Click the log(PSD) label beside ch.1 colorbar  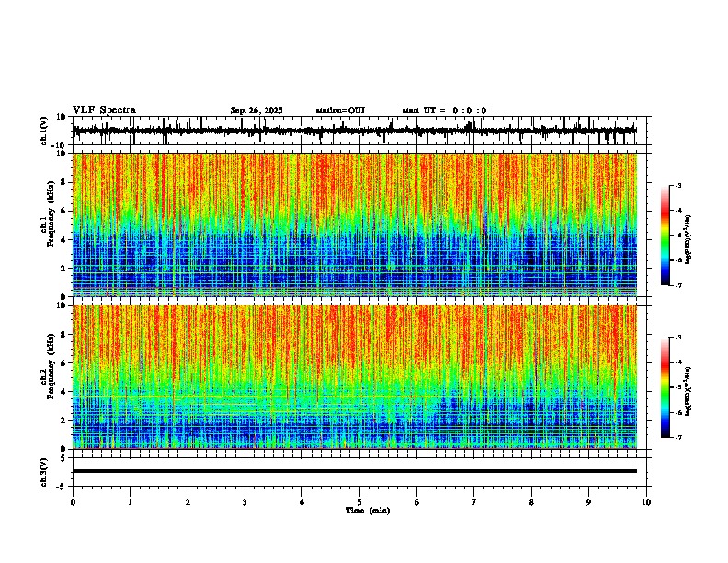[688, 240]
